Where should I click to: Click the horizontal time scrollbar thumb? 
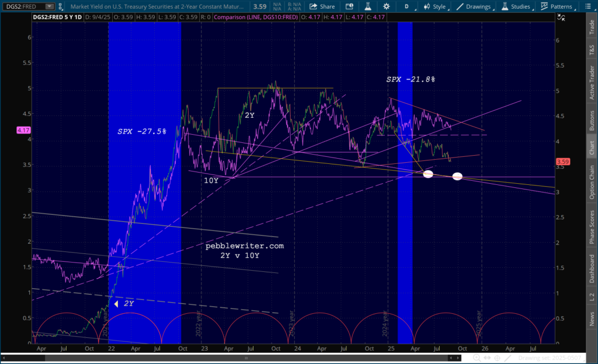click(x=246, y=358)
